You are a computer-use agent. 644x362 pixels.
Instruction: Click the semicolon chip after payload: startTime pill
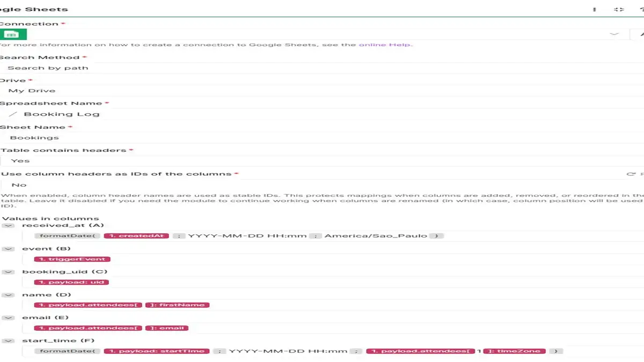click(x=219, y=351)
